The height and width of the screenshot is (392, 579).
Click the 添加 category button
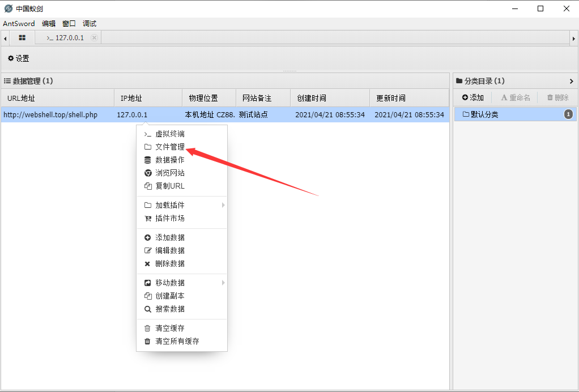[x=473, y=97]
